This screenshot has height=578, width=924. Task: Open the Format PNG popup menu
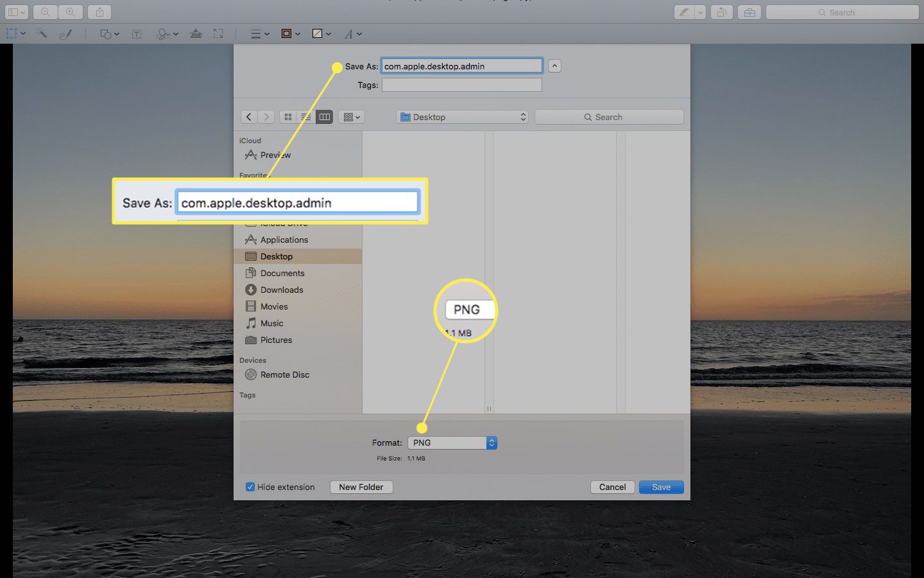pos(452,442)
